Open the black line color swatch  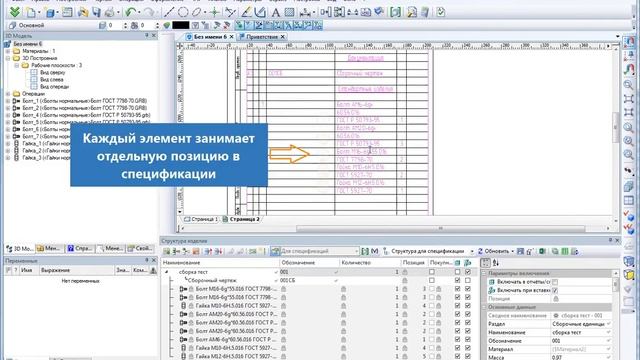click(180, 25)
